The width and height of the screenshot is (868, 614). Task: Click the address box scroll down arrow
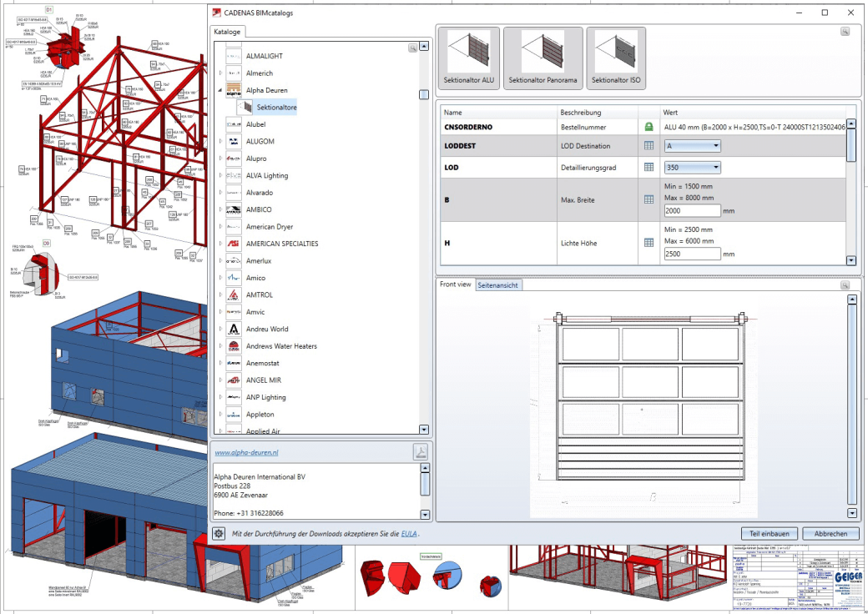click(425, 515)
